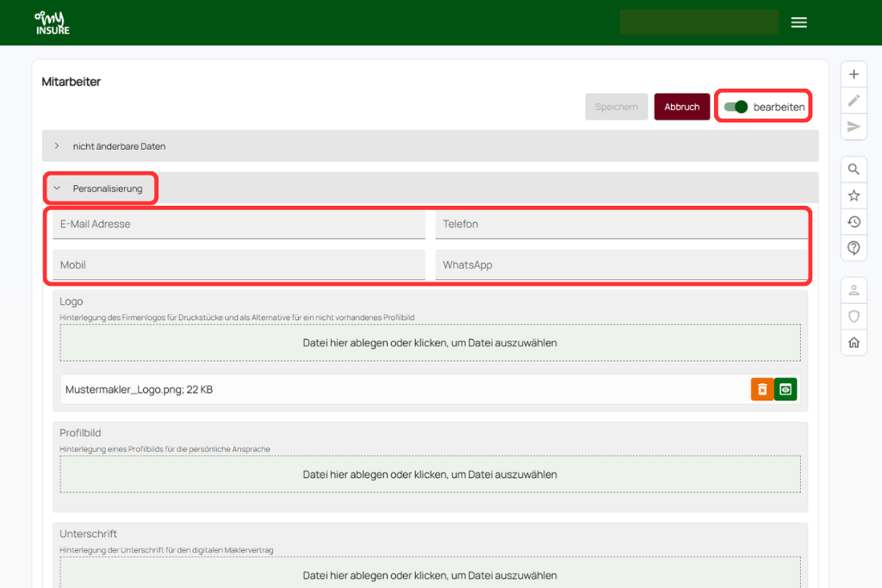This screenshot has height=588, width=882.
Task: Open history clock icon in sidebar
Action: [x=854, y=221]
